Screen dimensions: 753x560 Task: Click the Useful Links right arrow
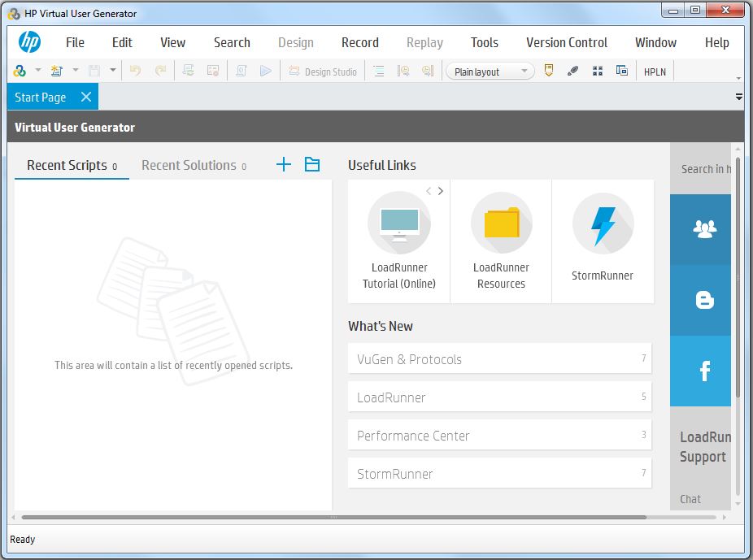pos(440,190)
